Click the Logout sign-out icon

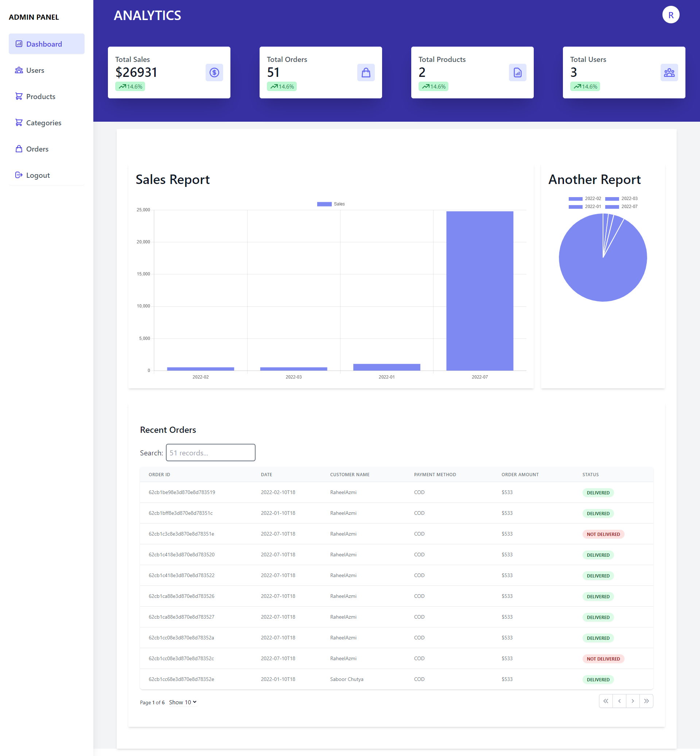pos(19,175)
